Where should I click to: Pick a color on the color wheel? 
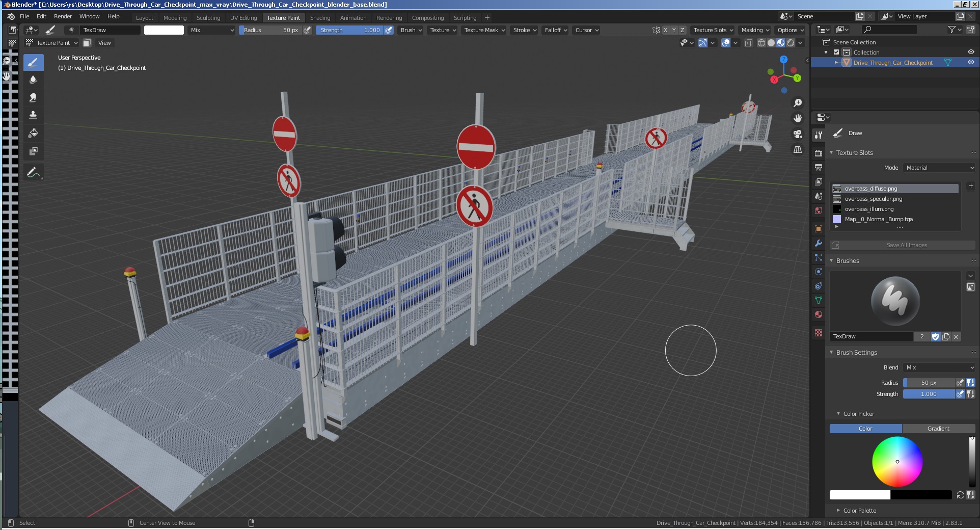(x=897, y=461)
